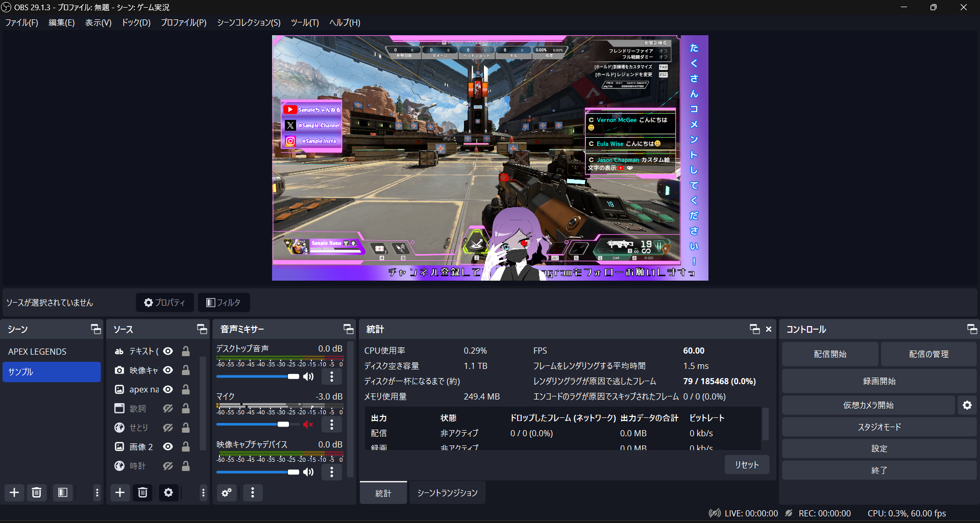
Task: Open source properties gear in the ソース dock toolbar
Action: tap(168, 492)
